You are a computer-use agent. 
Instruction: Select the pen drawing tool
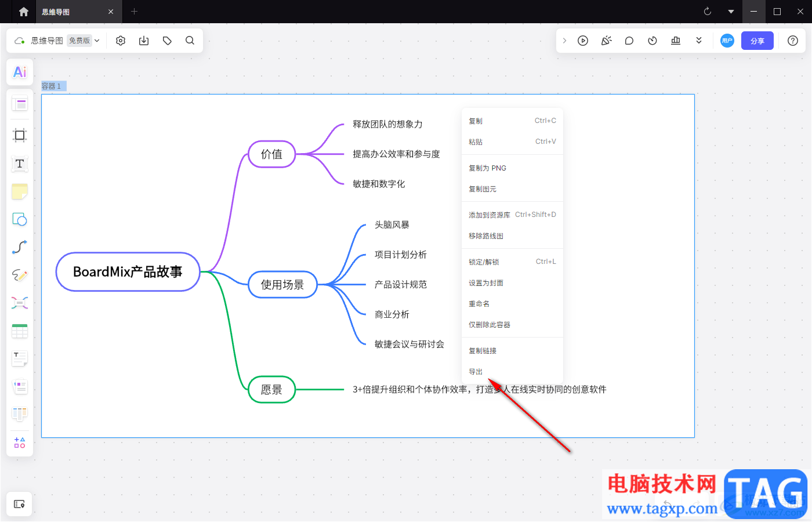click(20, 275)
